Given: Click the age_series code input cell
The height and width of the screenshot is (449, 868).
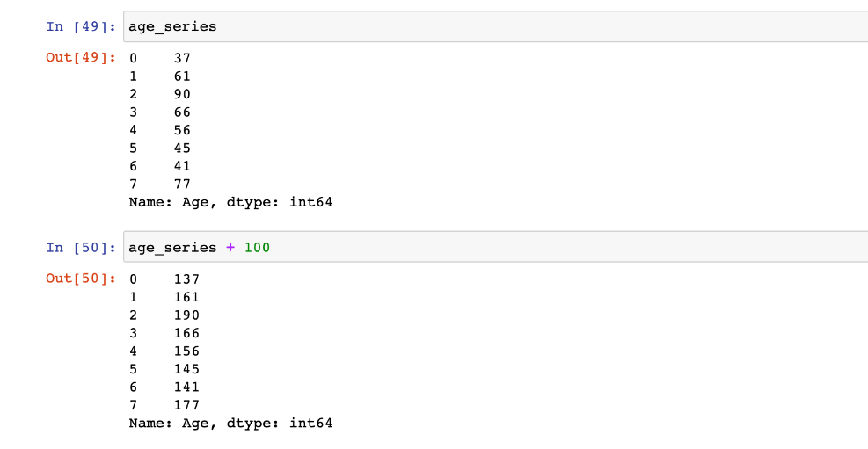Looking at the screenshot, I should click(495, 26).
